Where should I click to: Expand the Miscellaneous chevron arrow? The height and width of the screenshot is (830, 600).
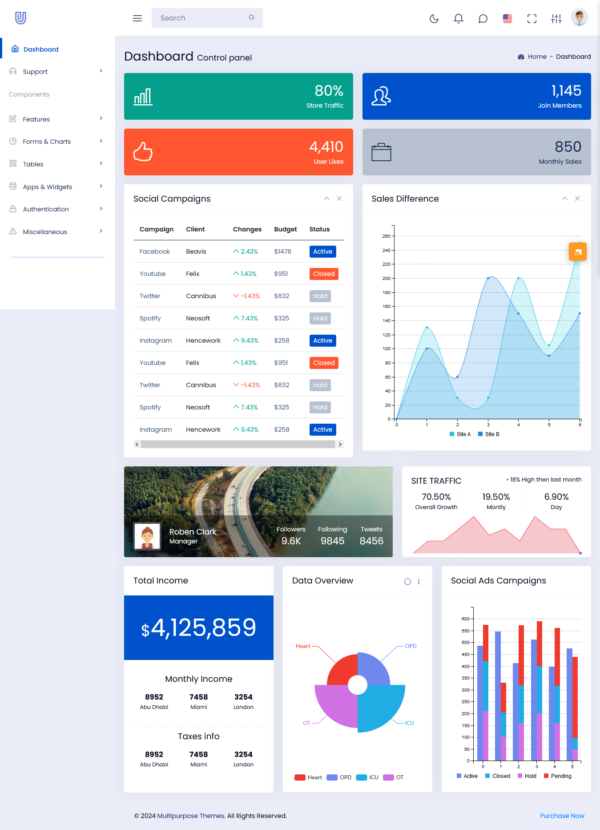coord(101,231)
